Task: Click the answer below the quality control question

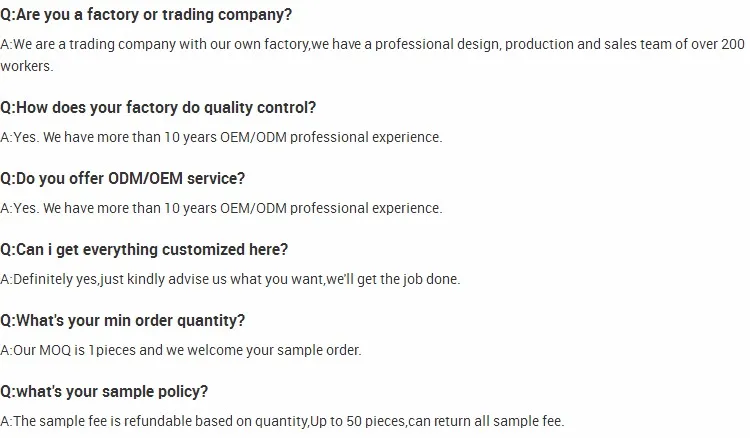Action: [x=221, y=137]
